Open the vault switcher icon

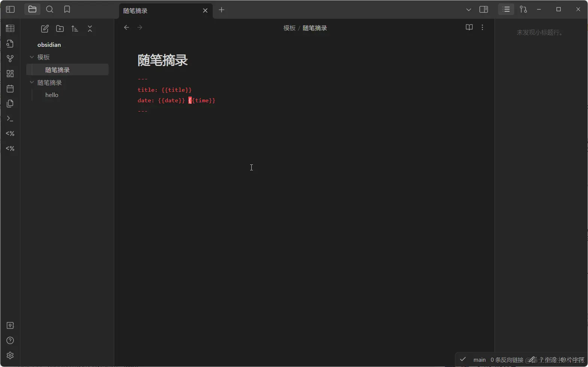click(x=10, y=325)
